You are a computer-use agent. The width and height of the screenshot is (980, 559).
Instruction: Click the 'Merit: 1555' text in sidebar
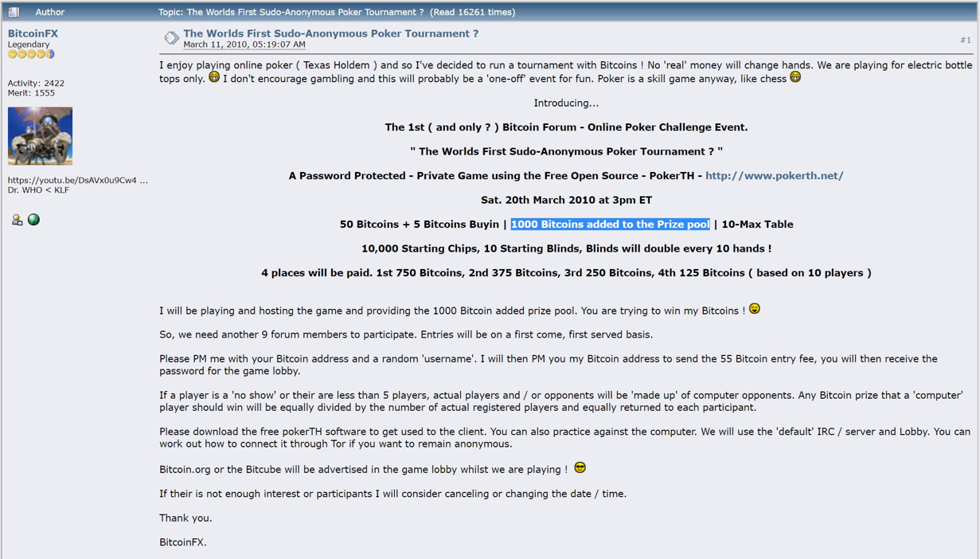[31, 93]
